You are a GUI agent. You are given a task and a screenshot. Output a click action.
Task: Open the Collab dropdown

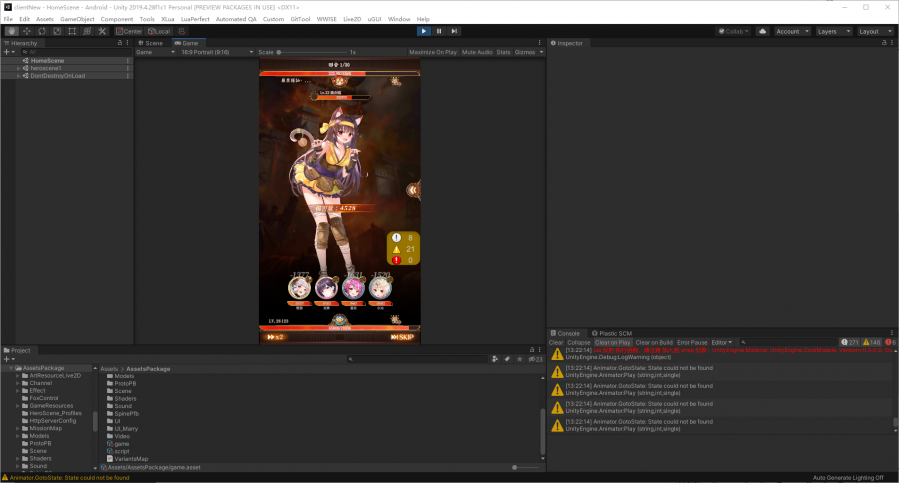click(x=734, y=31)
